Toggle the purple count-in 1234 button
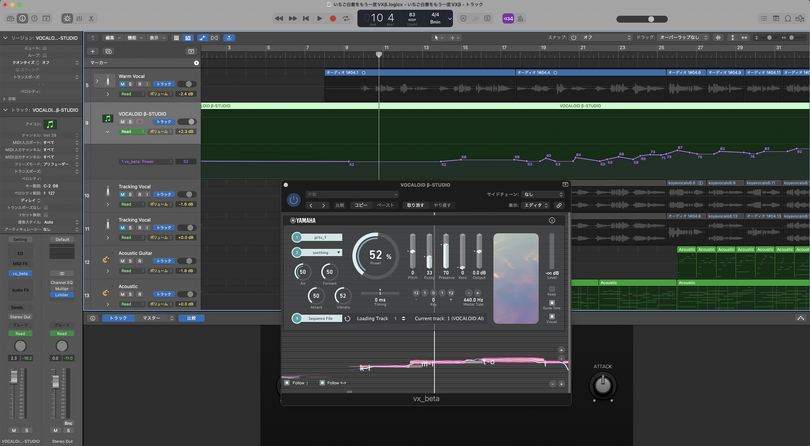The height and width of the screenshot is (446, 810). (x=508, y=18)
